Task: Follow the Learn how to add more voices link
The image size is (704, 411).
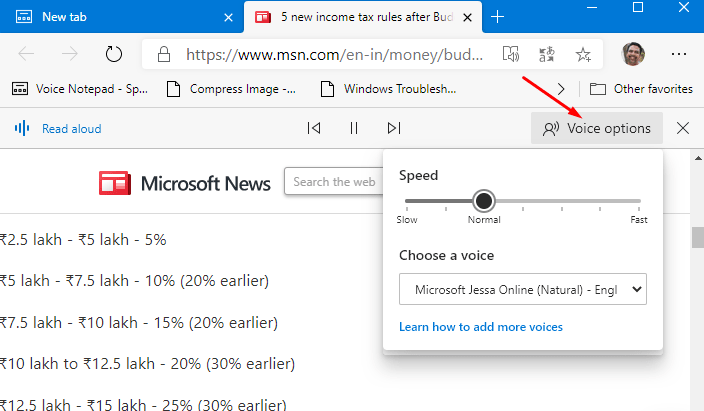Action: click(x=480, y=327)
